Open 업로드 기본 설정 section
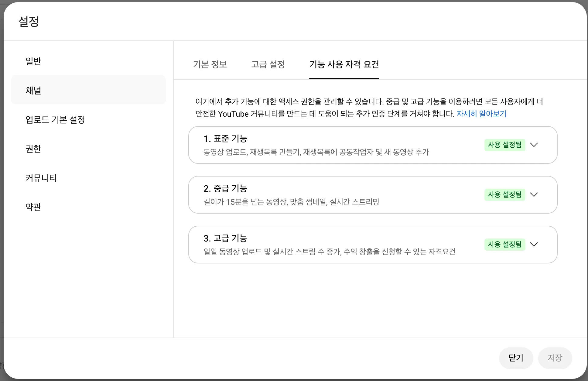This screenshot has width=588, height=381. click(x=55, y=119)
